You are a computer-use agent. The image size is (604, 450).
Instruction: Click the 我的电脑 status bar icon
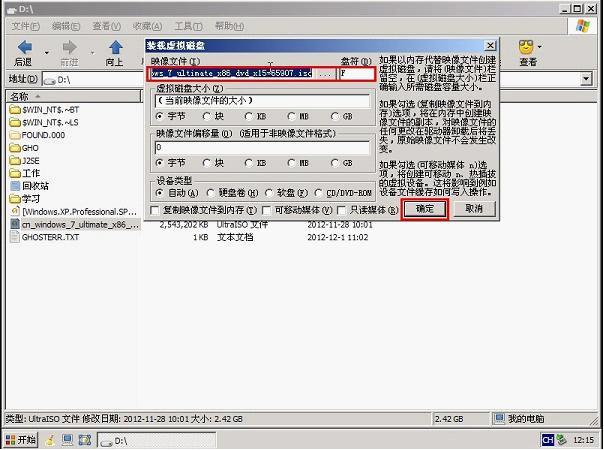500,419
